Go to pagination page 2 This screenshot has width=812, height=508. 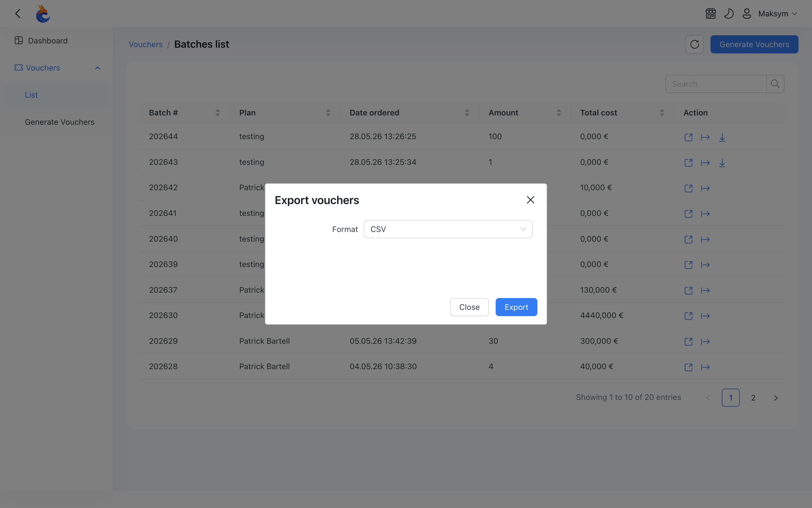(753, 398)
